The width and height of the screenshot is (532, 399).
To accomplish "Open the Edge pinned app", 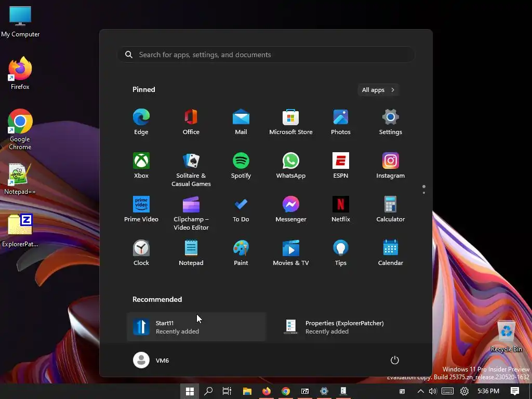I will point(141,122).
